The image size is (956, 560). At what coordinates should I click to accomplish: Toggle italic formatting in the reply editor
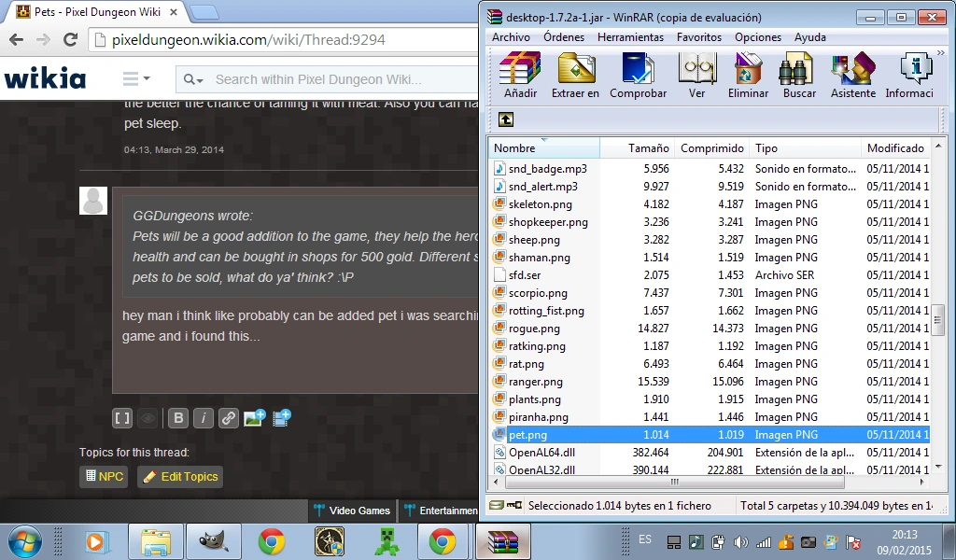pyautogui.click(x=203, y=418)
